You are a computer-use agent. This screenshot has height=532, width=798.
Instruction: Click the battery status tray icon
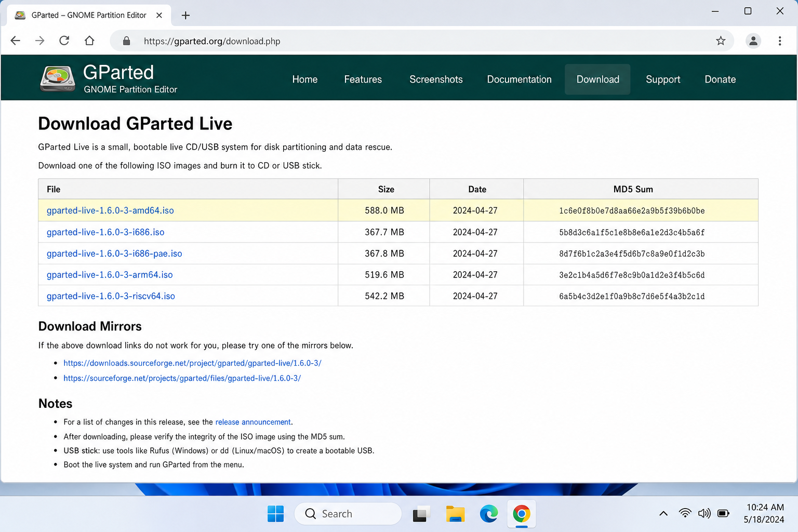tap(723, 513)
